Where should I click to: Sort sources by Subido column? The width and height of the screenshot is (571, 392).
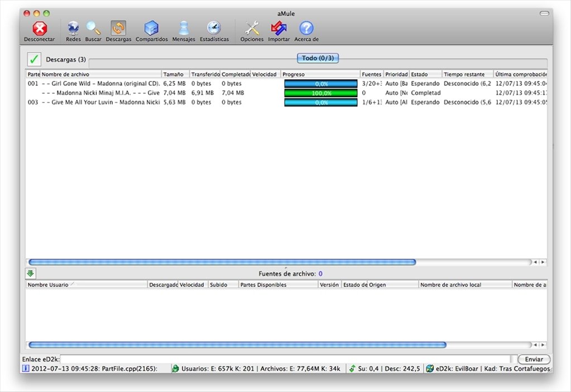(x=223, y=285)
